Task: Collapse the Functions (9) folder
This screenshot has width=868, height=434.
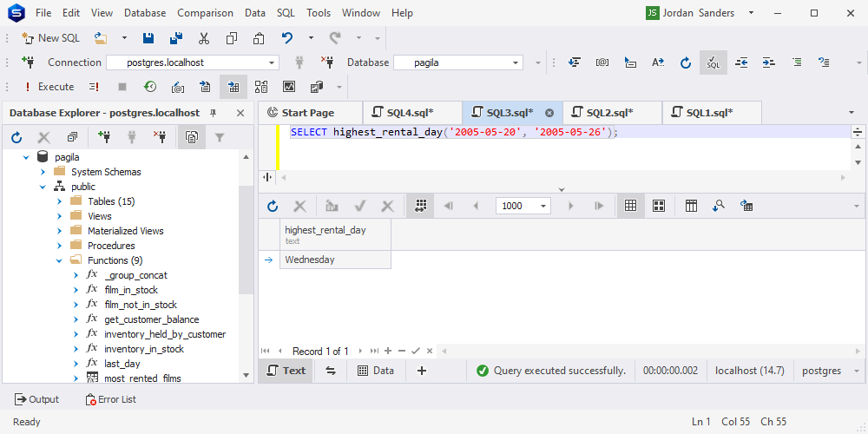Action: coord(59,260)
